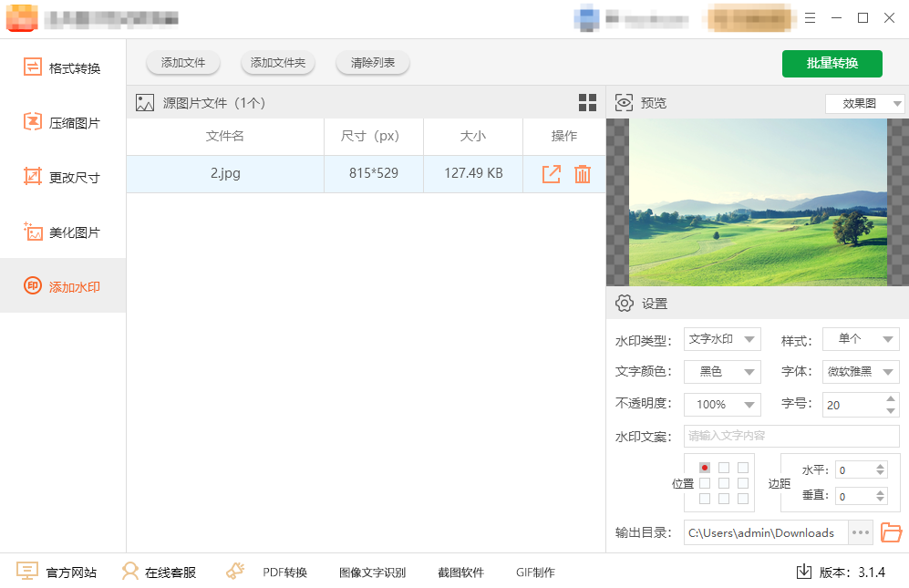This screenshot has width=909, height=588.
Task: Open 图像文字识别 OCR link
Action: click(x=372, y=573)
